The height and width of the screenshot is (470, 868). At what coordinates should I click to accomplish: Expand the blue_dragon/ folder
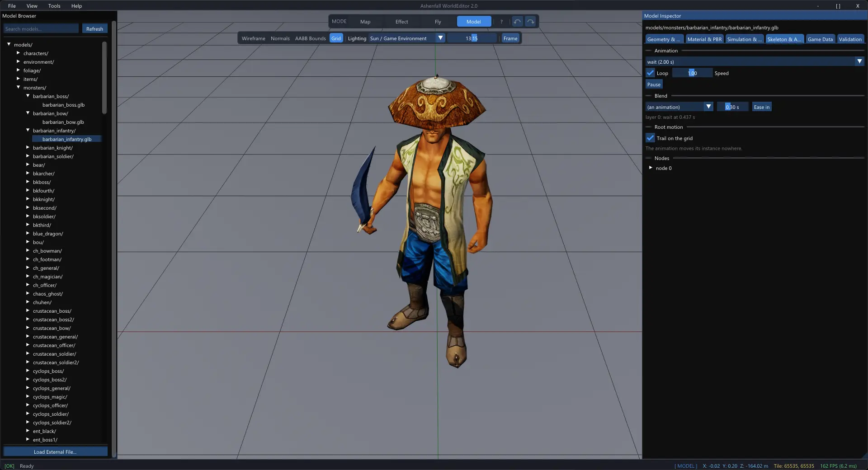click(28, 233)
